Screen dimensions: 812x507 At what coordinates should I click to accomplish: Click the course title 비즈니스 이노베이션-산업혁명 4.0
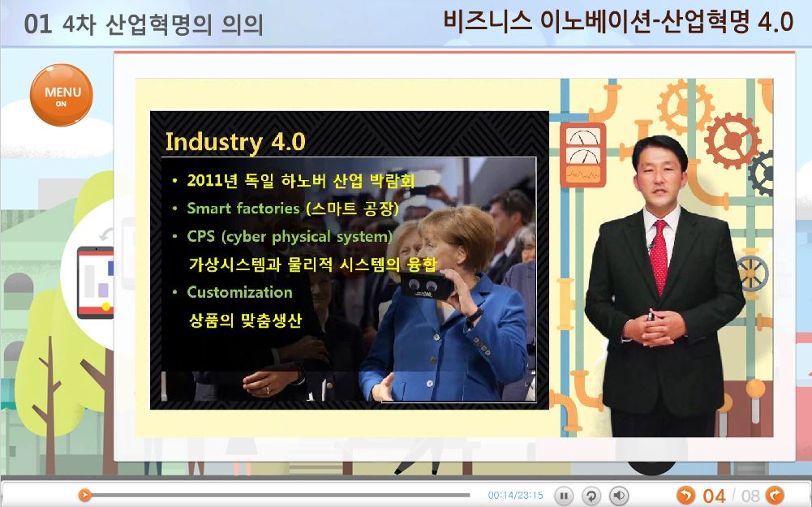click(x=618, y=22)
